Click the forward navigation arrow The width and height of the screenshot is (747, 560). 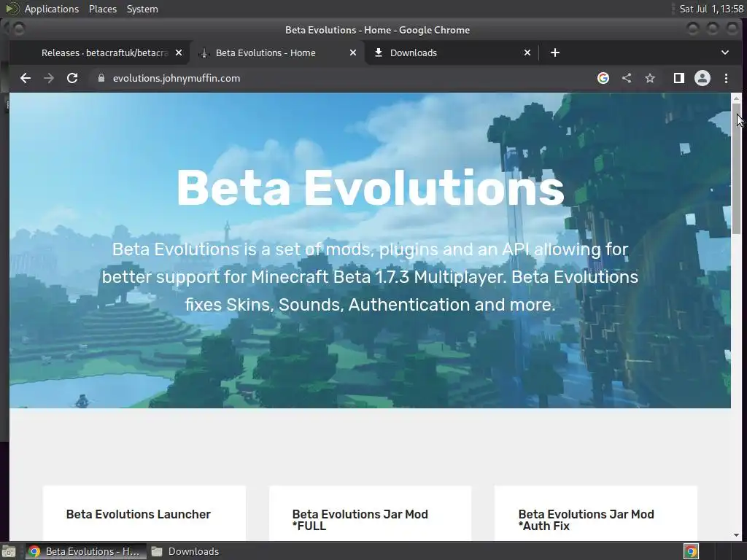tap(49, 78)
